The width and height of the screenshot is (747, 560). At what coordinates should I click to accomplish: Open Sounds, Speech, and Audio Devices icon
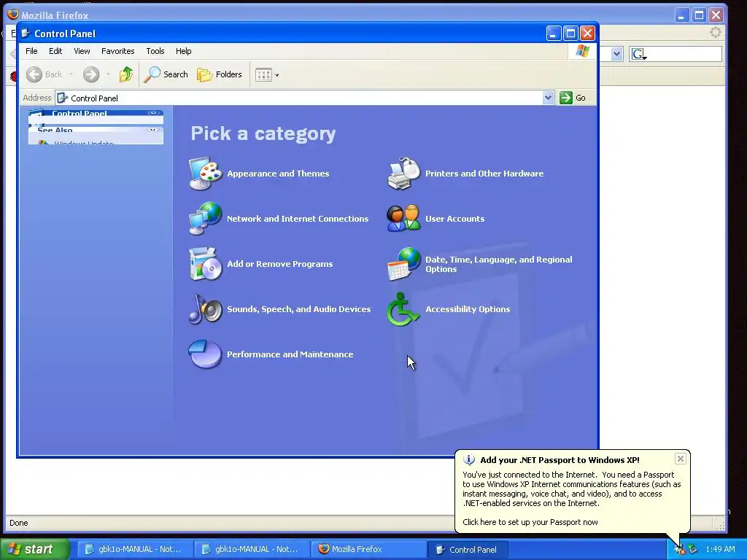(x=205, y=309)
